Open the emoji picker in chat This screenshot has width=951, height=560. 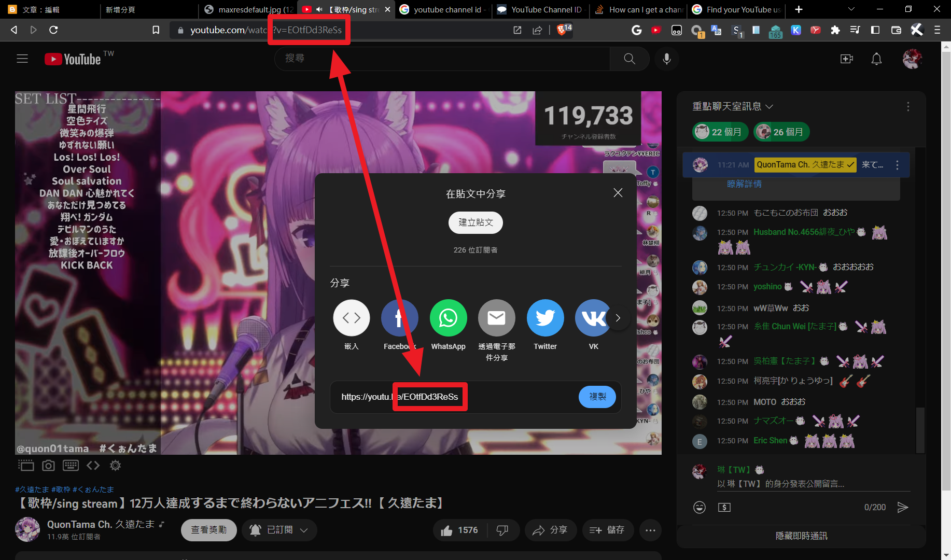tap(700, 507)
